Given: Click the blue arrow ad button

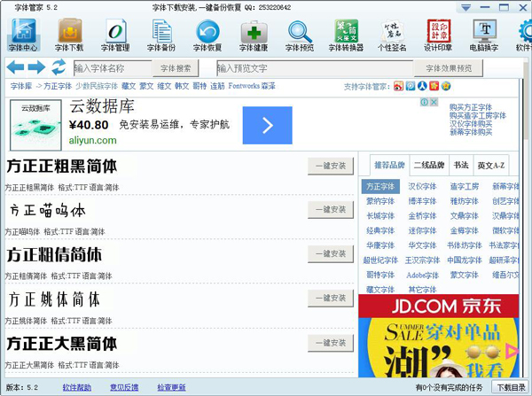Looking at the screenshot, I should point(268,126).
